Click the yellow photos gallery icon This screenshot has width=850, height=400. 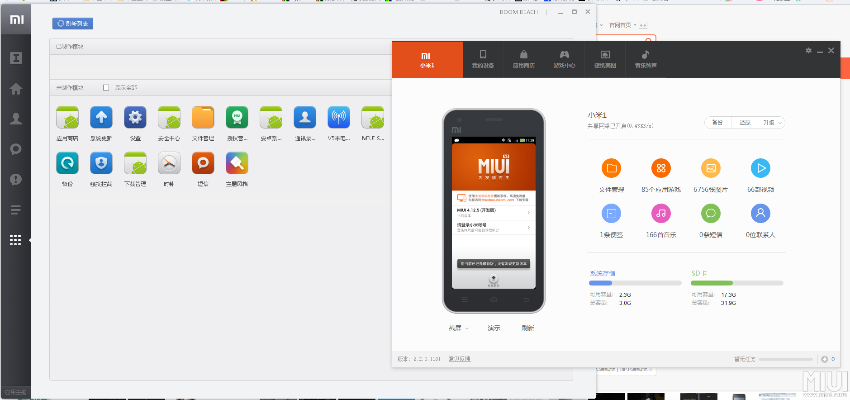[711, 168]
